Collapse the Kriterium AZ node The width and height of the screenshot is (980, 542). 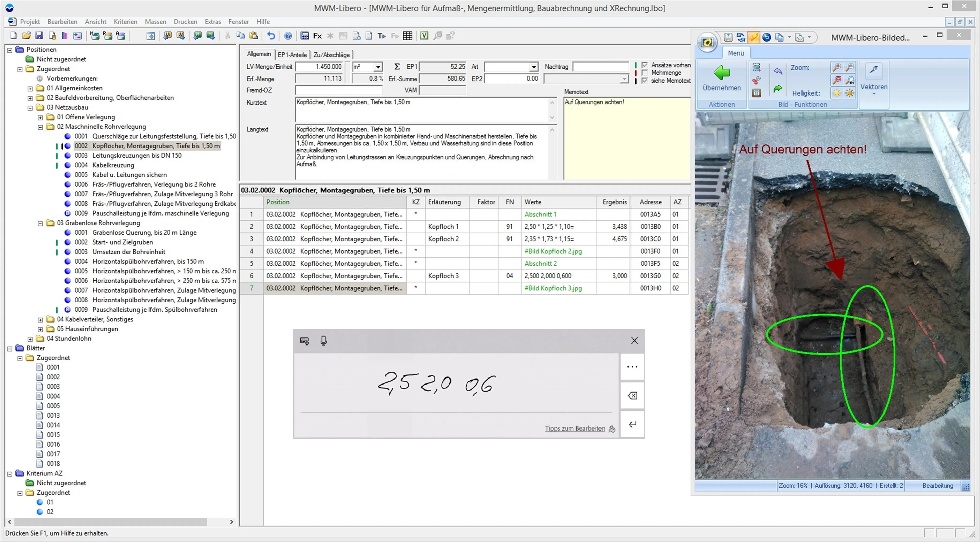tap(10, 474)
